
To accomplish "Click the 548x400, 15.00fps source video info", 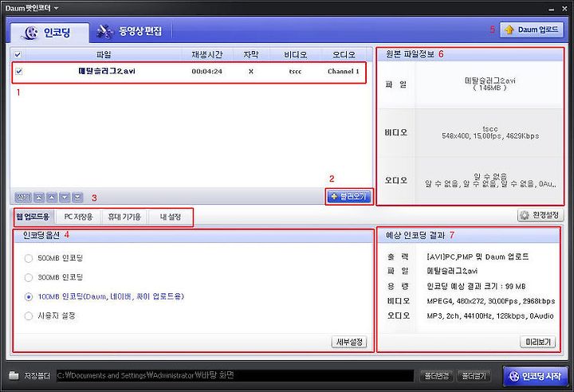I will [490, 135].
